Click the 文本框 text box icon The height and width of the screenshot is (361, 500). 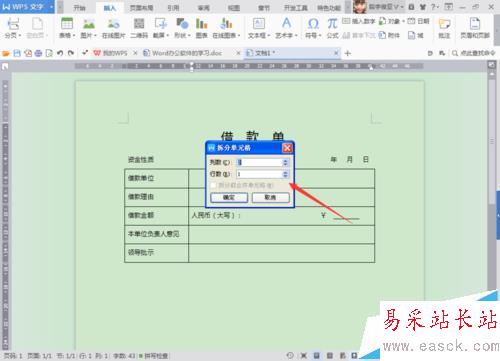pos(259,24)
